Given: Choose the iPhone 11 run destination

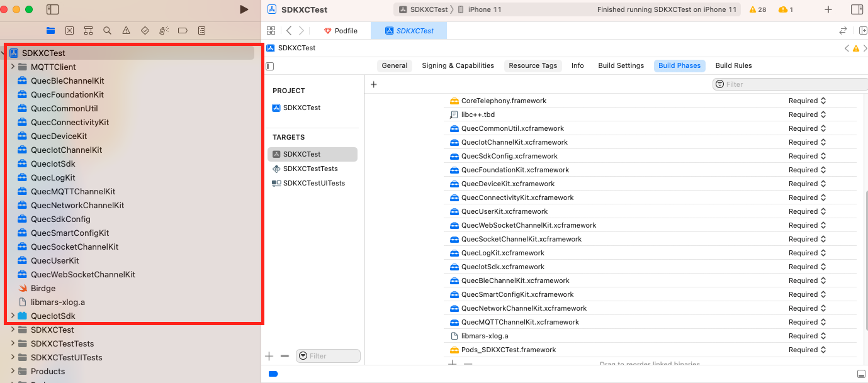Looking at the screenshot, I should (480, 9).
